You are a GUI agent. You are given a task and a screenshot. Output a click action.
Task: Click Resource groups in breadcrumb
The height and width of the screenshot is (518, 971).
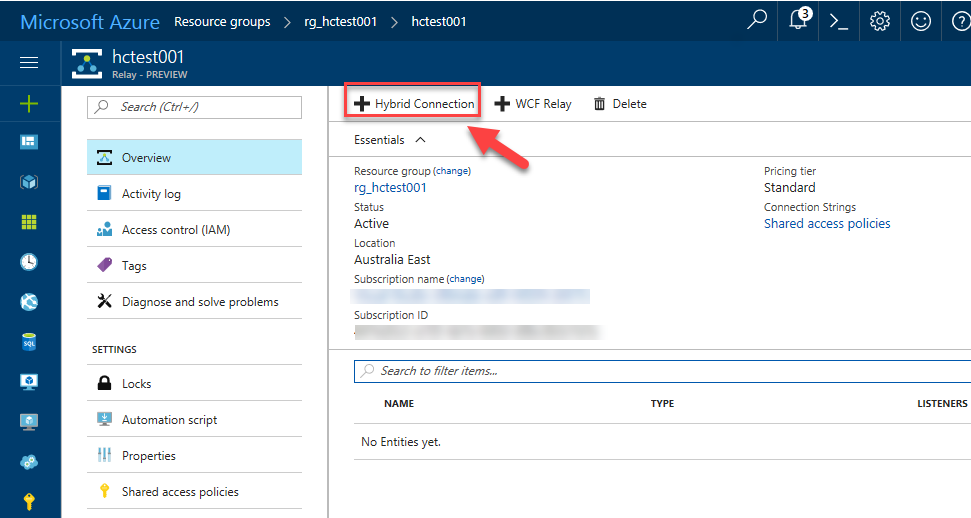click(x=222, y=21)
